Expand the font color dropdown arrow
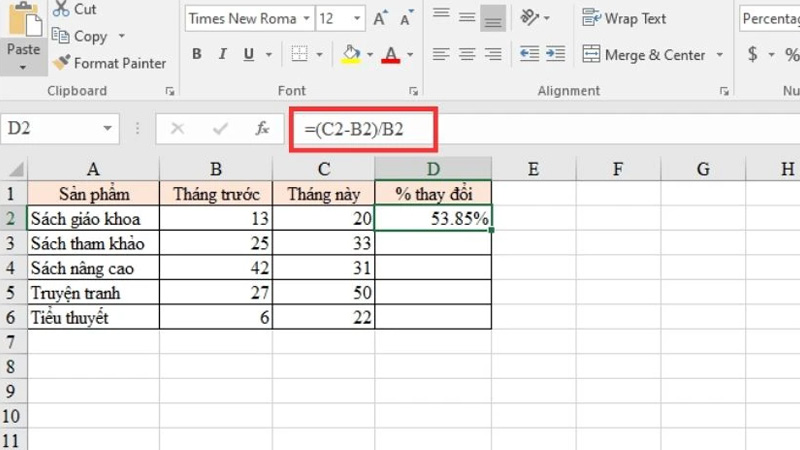The image size is (800, 450). pyautogui.click(x=410, y=55)
